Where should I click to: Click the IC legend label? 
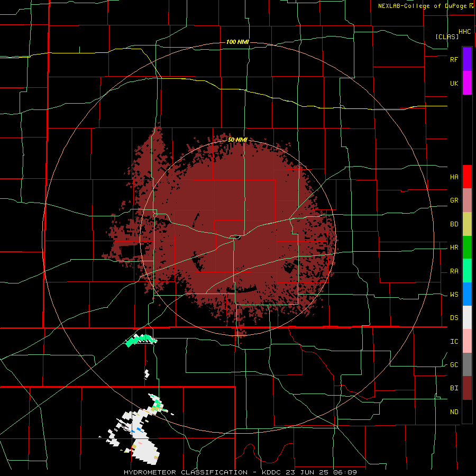(454, 342)
